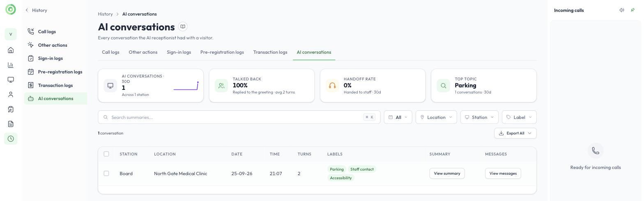Click the 25-09-26 date cell
The height and width of the screenshot is (201, 644).
[242, 174]
